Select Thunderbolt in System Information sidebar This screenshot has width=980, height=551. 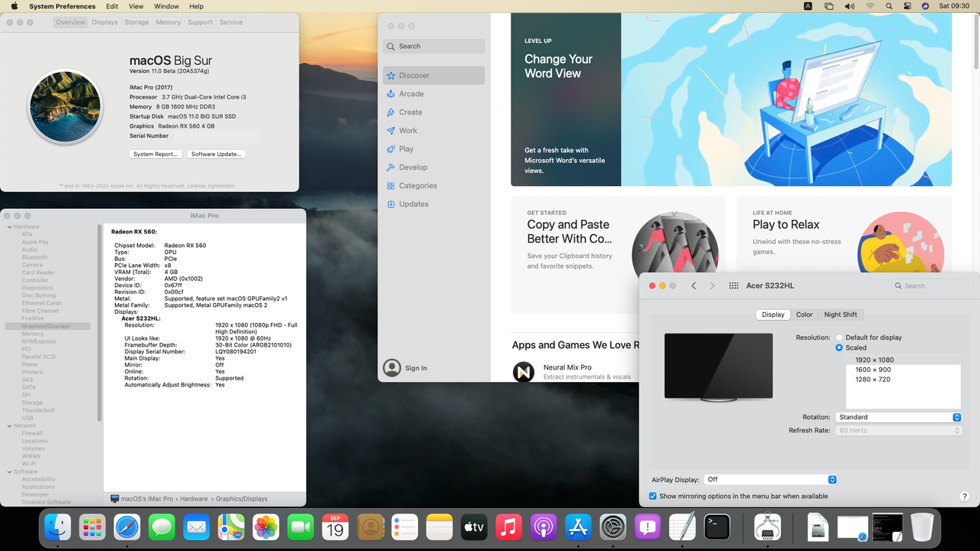click(38, 410)
